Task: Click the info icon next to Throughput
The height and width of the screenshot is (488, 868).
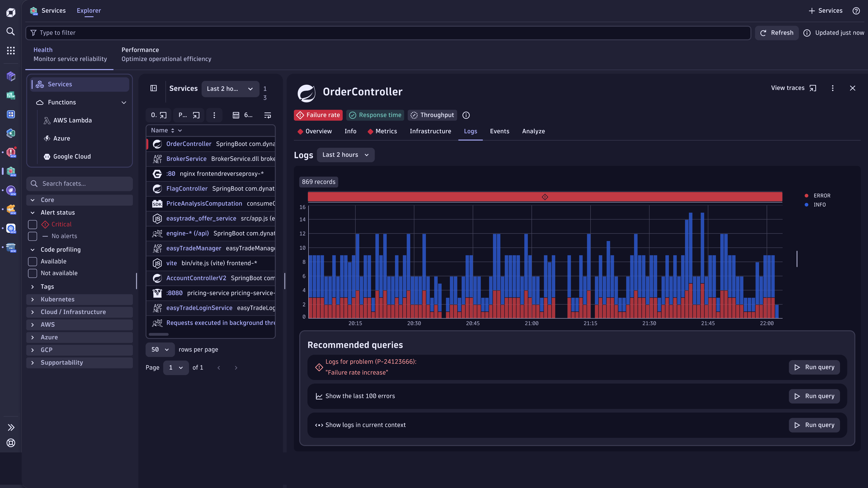Action: tap(466, 115)
